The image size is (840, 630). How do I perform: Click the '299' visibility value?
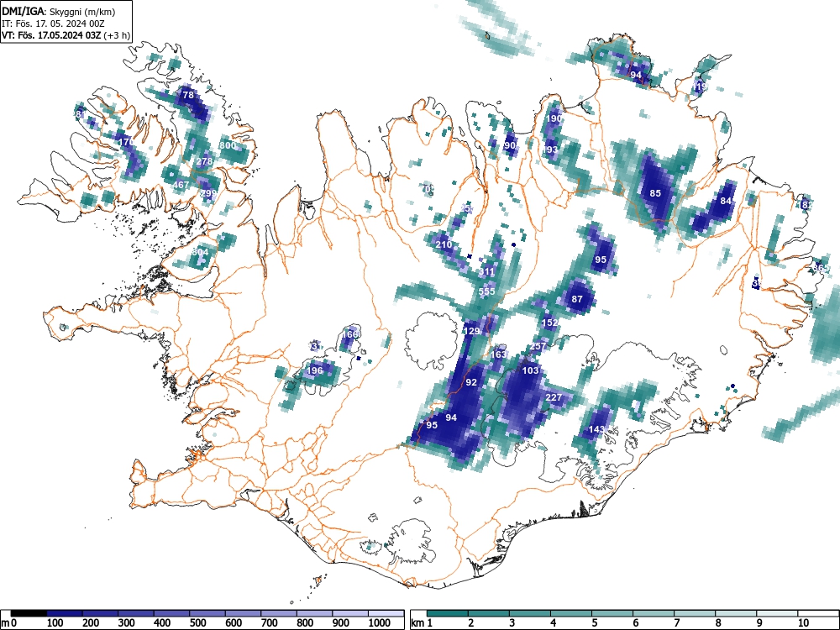point(208,193)
